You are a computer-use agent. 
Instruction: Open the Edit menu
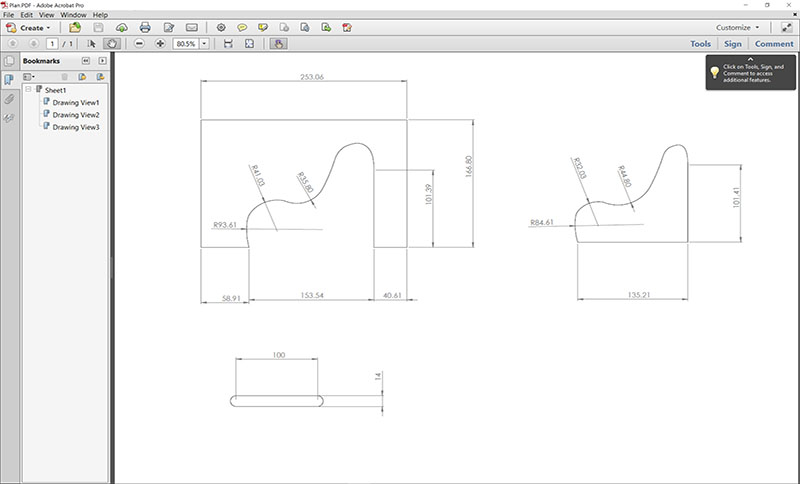[x=27, y=15]
